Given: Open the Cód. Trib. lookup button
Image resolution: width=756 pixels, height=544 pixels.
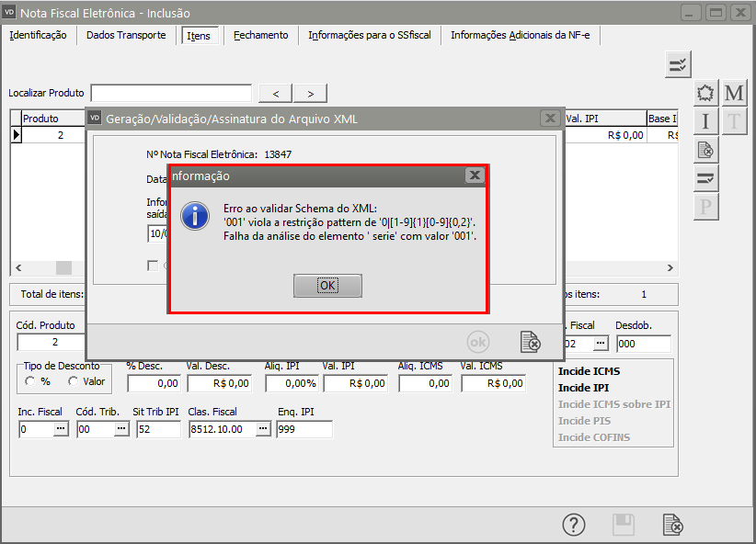Looking at the screenshot, I should click(120, 429).
